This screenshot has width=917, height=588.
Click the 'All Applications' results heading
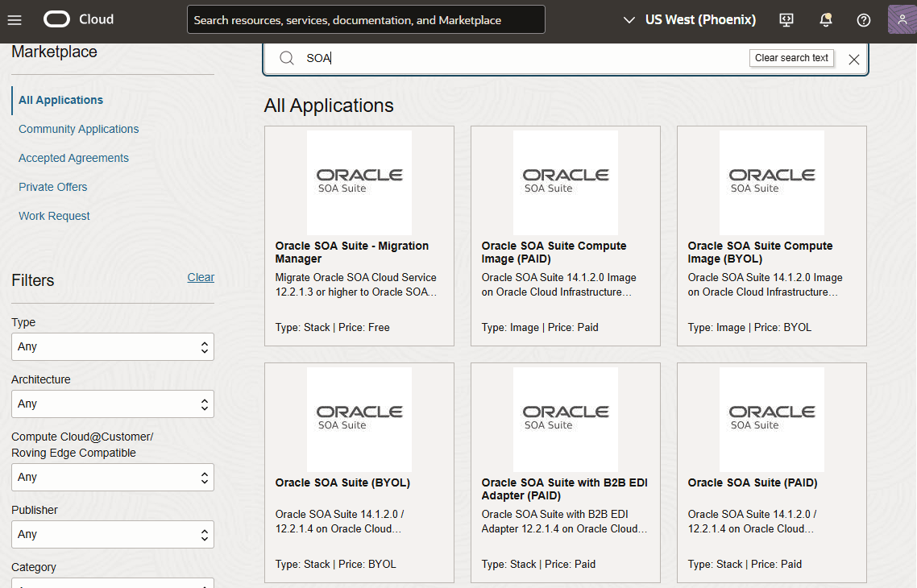329,106
